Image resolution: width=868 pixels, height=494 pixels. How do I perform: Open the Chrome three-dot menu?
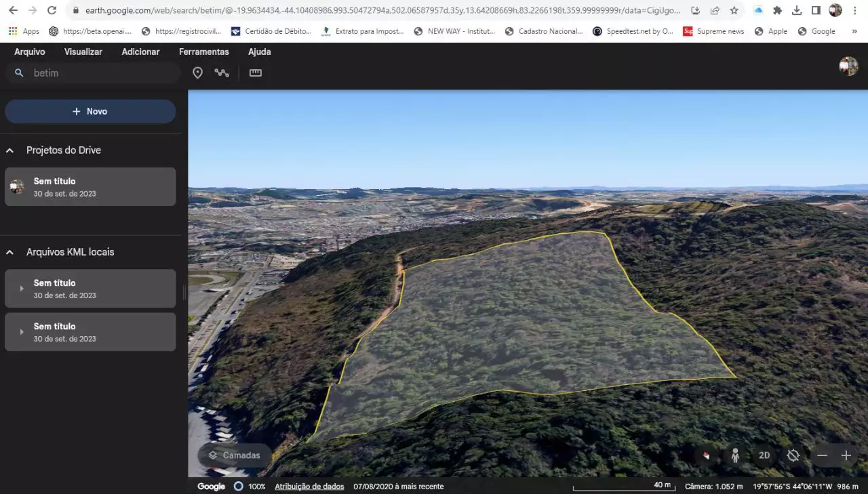click(x=855, y=11)
